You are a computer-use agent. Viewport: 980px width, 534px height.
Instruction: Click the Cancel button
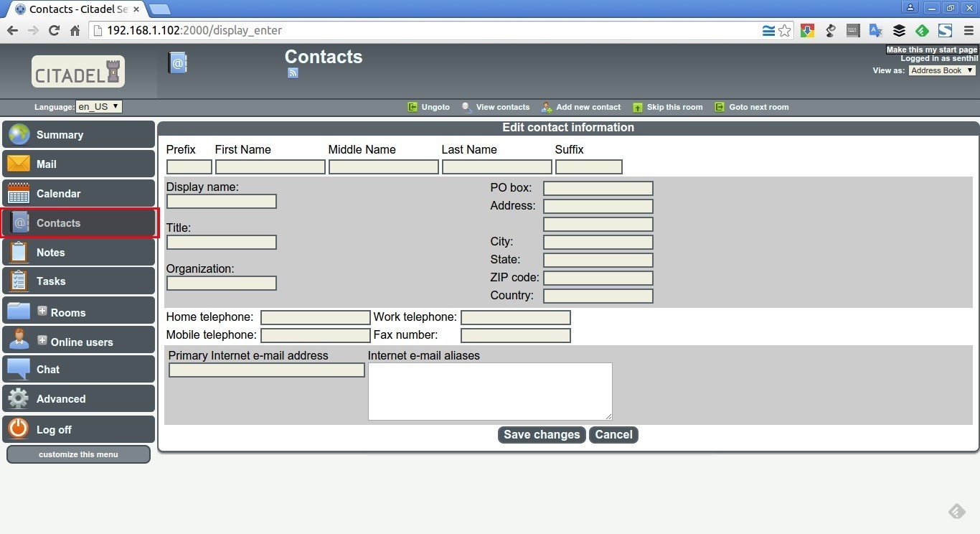coord(613,434)
